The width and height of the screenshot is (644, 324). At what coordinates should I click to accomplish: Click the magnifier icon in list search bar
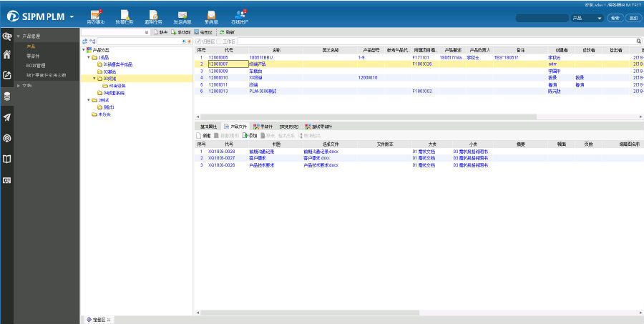coord(639,41)
